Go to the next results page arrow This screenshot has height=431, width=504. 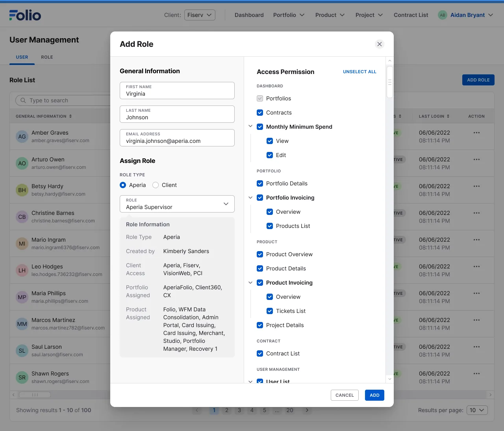pos(307,410)
